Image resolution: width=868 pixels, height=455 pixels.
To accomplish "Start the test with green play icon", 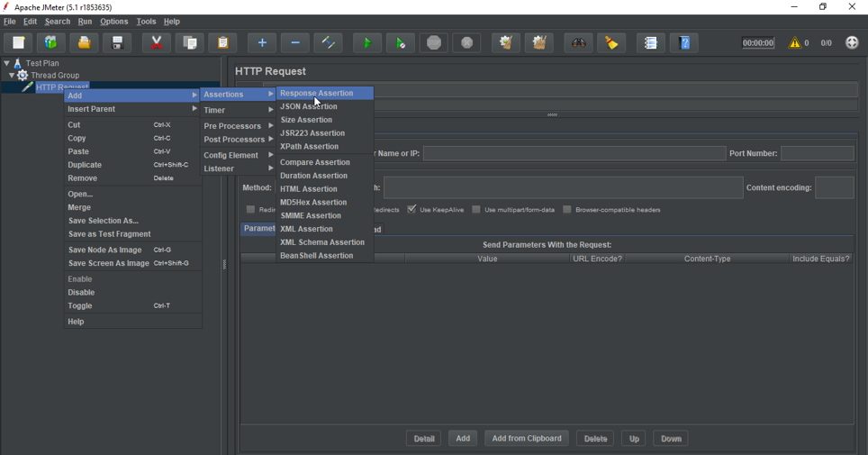I will click(367, 42).
